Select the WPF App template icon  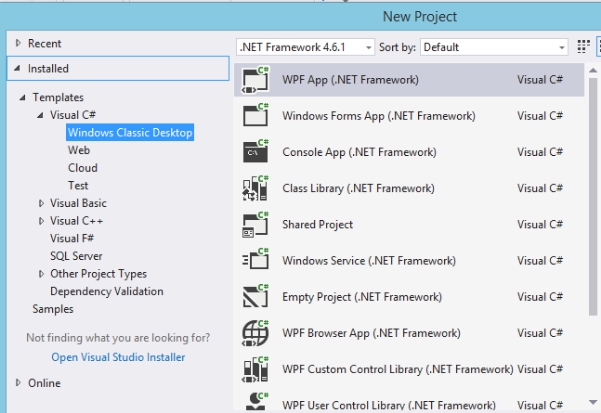pos(255,80)
